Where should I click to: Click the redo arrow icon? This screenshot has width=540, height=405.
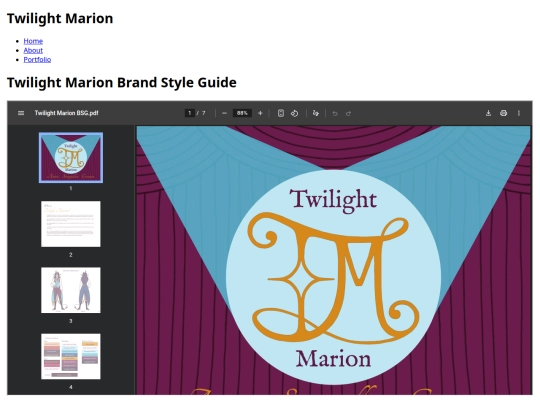click(349, 113)
